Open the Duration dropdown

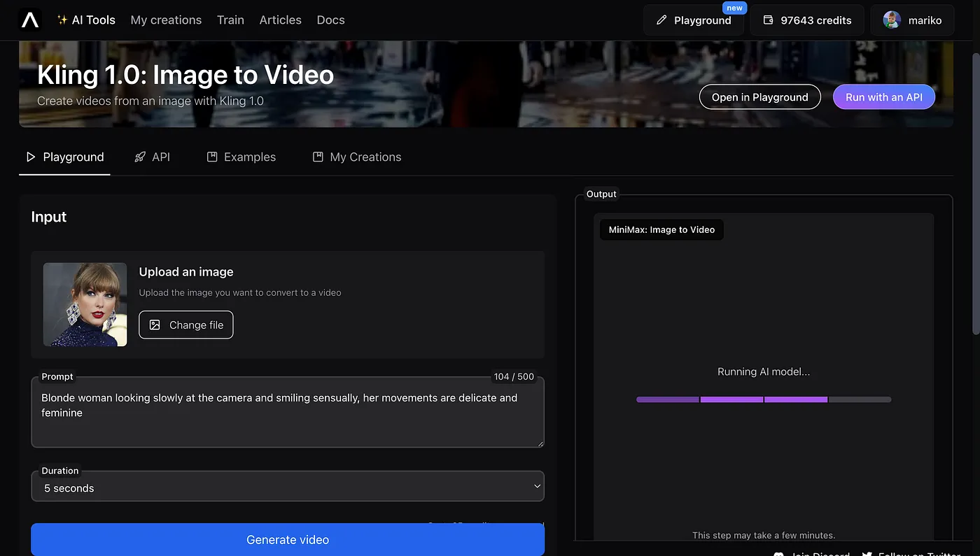coord(288,487)
